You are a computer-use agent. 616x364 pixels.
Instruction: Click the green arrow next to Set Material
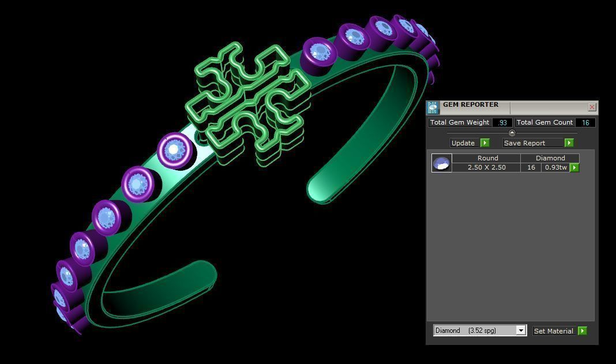click(582, 331)
